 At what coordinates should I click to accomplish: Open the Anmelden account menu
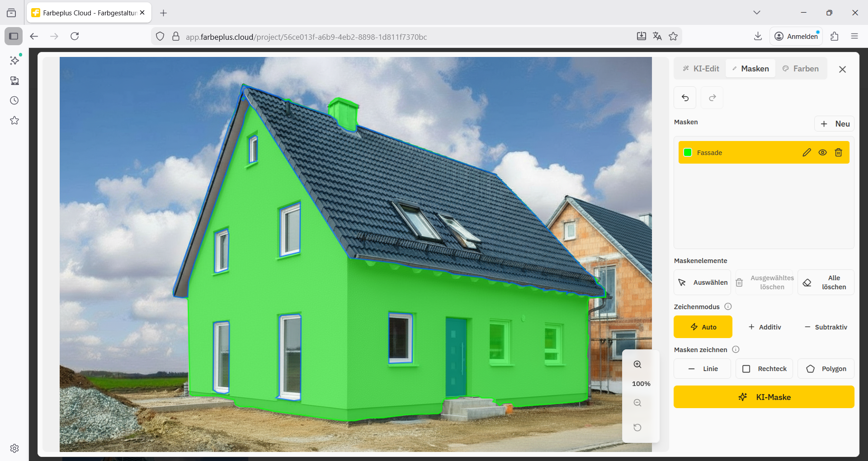point(796,36)
